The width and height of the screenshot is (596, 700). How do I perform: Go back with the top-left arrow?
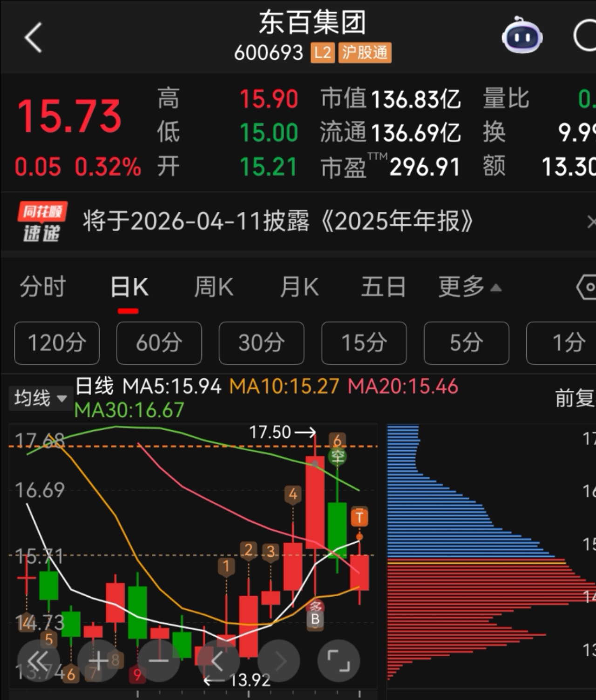[33, 37]
